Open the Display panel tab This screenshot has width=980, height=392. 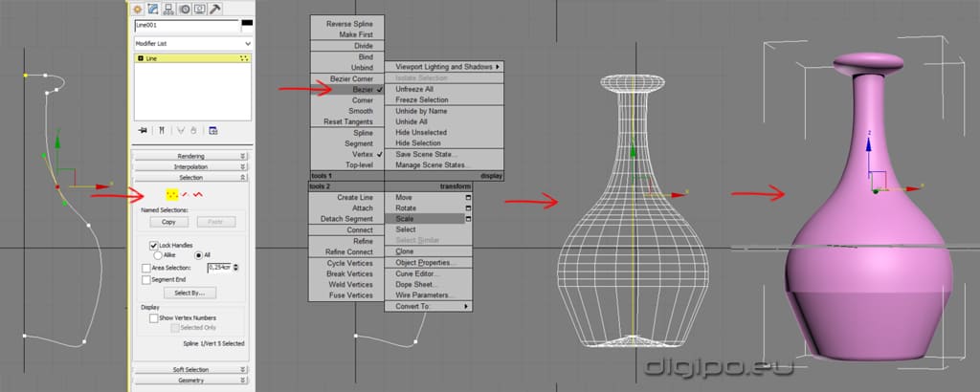(200, 9)
